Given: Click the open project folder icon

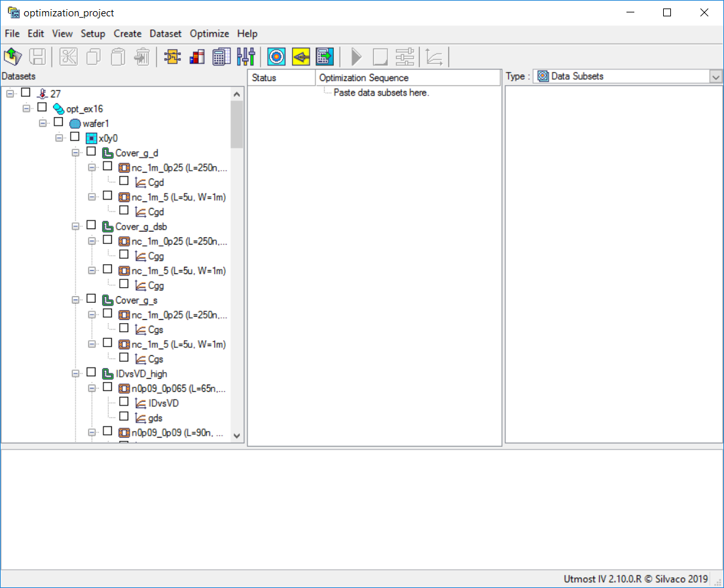Looking at the screenshot, I should click(x=13, y=57).
